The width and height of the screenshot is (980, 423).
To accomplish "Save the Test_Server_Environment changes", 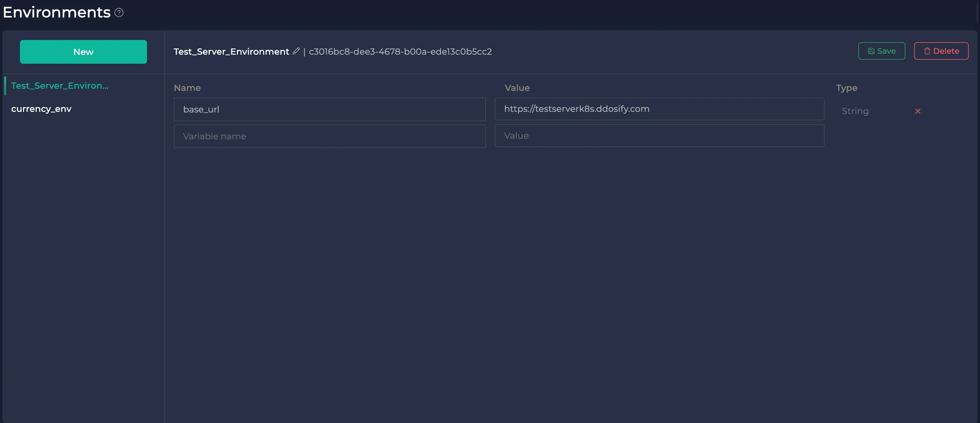I will tap(881, 51).
